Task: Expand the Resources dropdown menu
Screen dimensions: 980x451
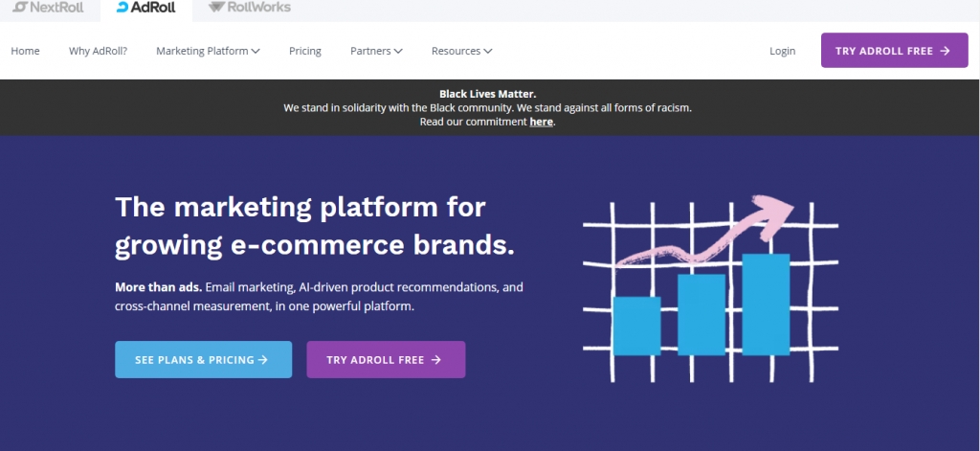Action: coord(461,51)
